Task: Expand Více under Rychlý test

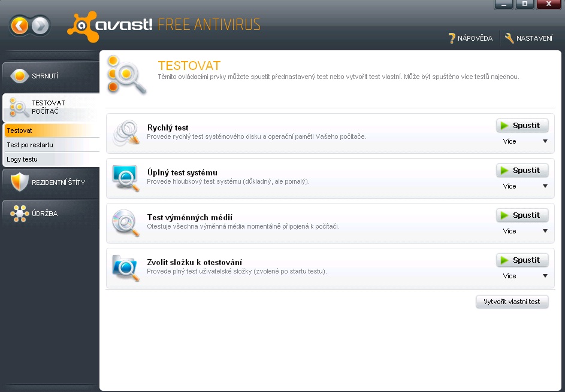Action: click(525, 141)
